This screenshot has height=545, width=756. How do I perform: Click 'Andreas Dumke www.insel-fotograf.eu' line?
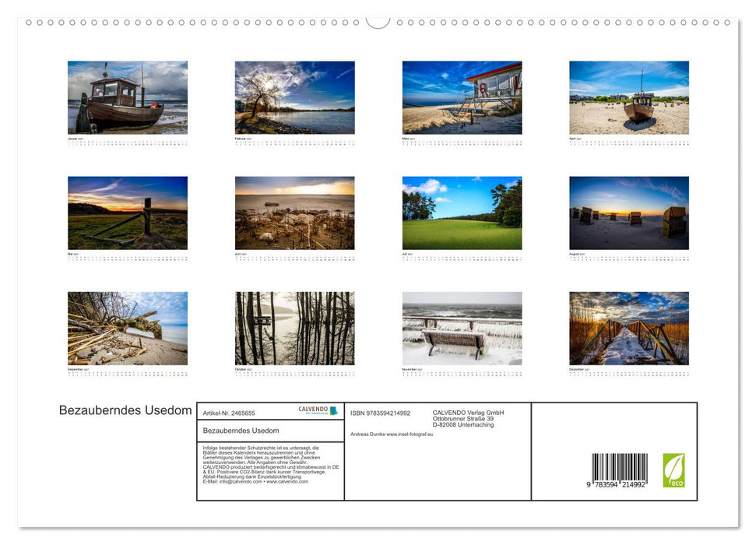(x=392, y=434)
